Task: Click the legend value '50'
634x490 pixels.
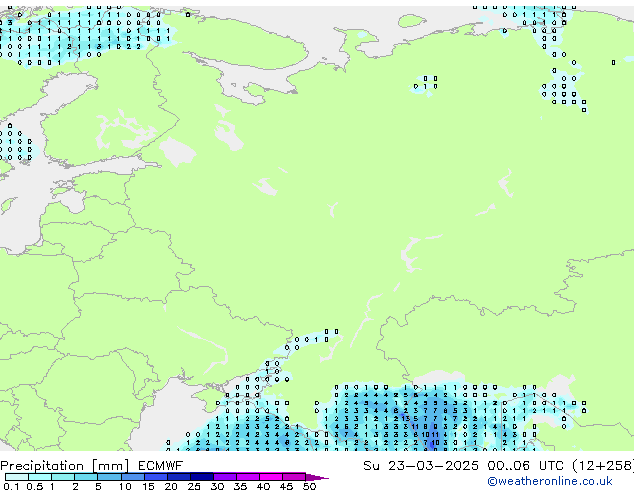Action: click(309, 486)
